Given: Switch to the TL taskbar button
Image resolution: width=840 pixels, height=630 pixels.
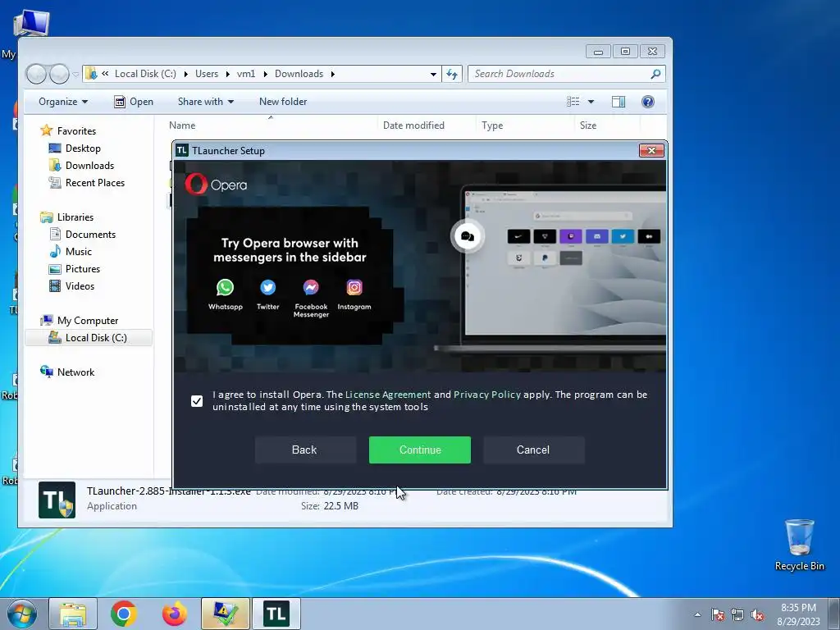Looking at the screenshot, I should point(276,614).
